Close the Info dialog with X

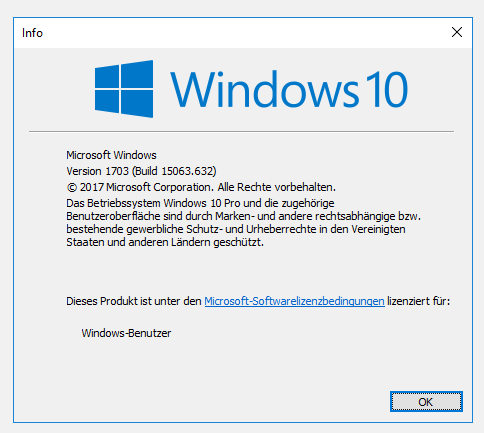point(457,32)
